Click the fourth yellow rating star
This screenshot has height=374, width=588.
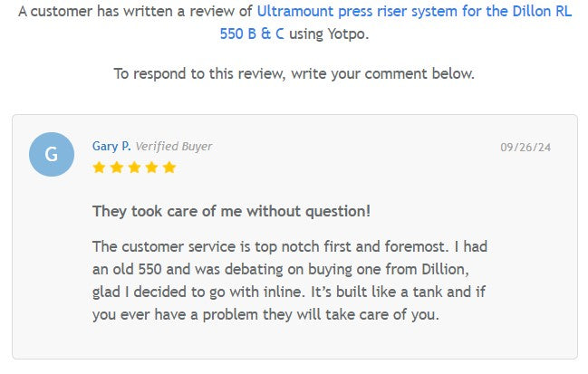151,168
